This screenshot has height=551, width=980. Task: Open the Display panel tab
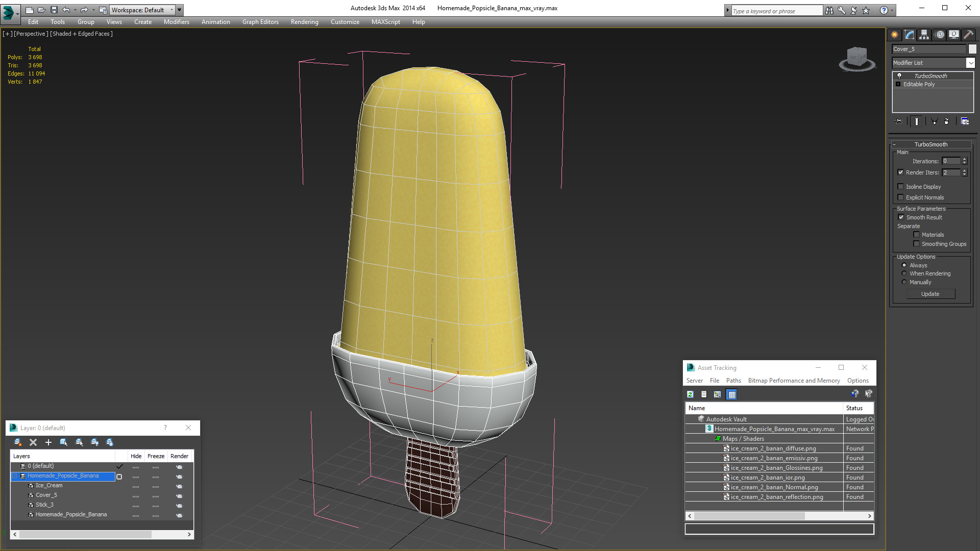953,35
